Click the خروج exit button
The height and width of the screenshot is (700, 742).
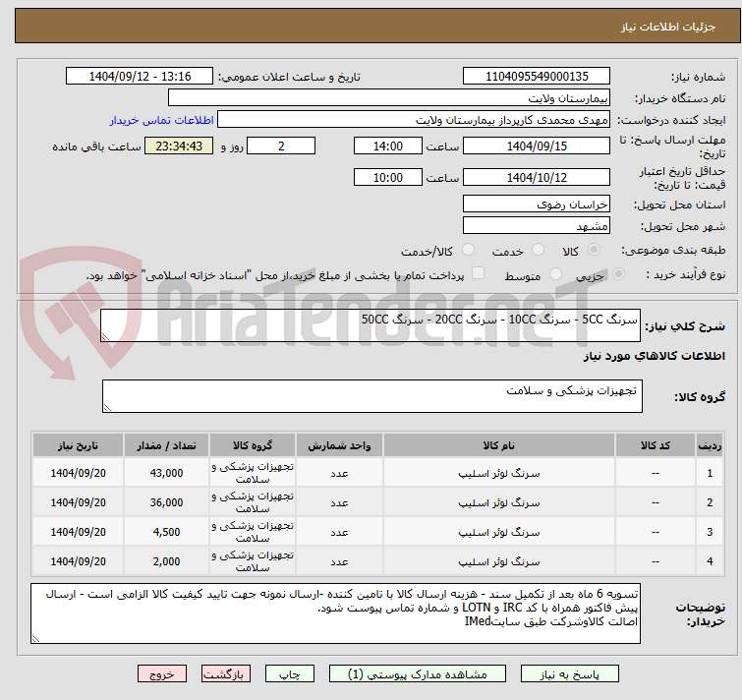(162, 674)
